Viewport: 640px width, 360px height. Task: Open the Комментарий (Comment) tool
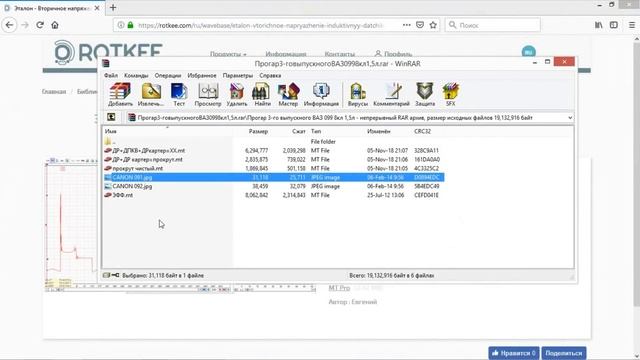391,94
